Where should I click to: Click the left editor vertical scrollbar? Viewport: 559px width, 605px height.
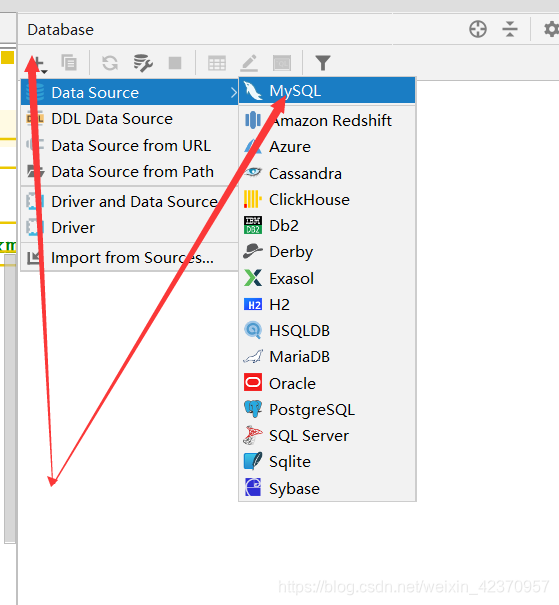tap(10, 398)
